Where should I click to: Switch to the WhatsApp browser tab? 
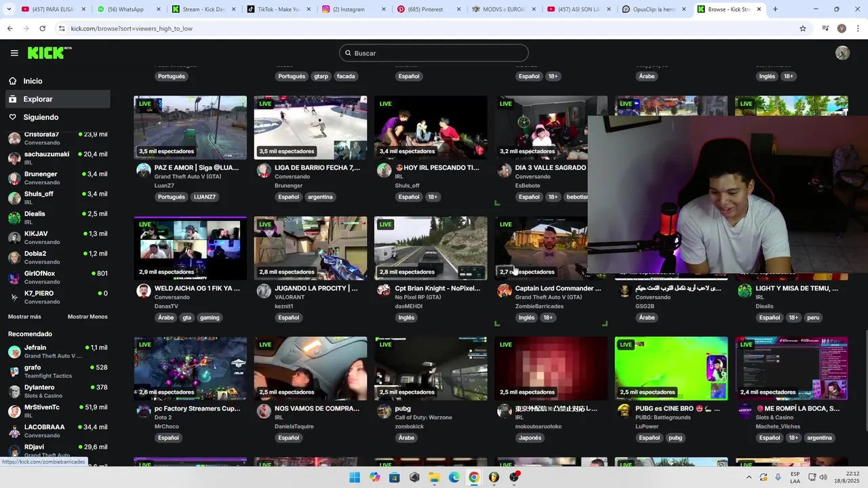[x=126, y=9]
